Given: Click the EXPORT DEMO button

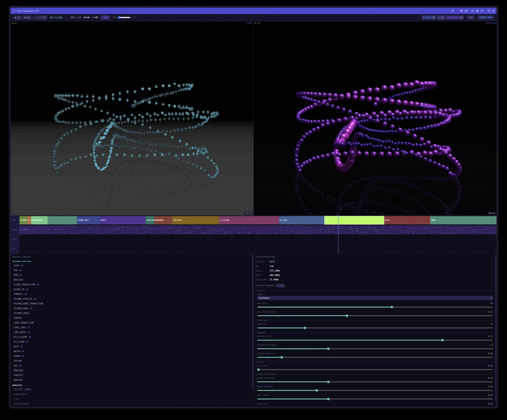Looking at the screenshot, I should 485,17.
